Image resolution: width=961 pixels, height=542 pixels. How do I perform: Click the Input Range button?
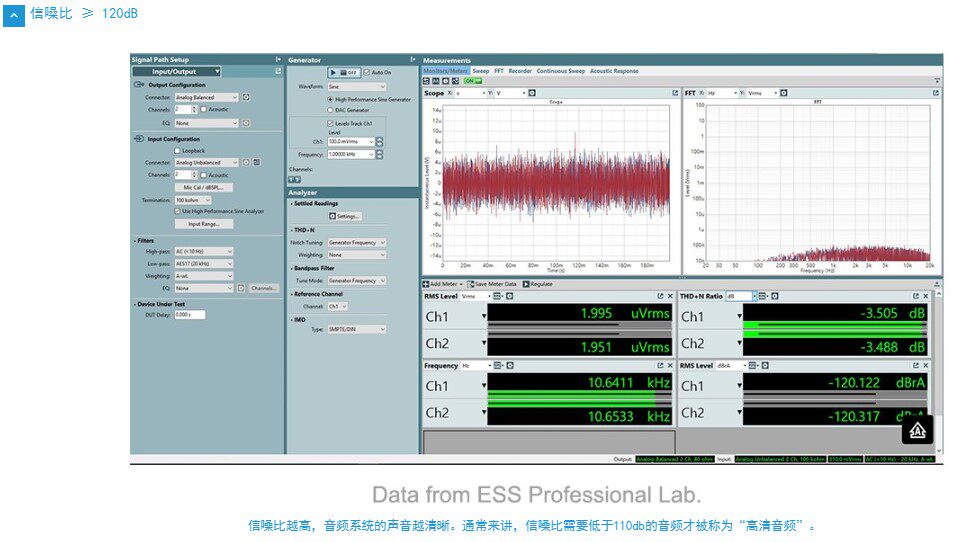(x=203, y=224)
